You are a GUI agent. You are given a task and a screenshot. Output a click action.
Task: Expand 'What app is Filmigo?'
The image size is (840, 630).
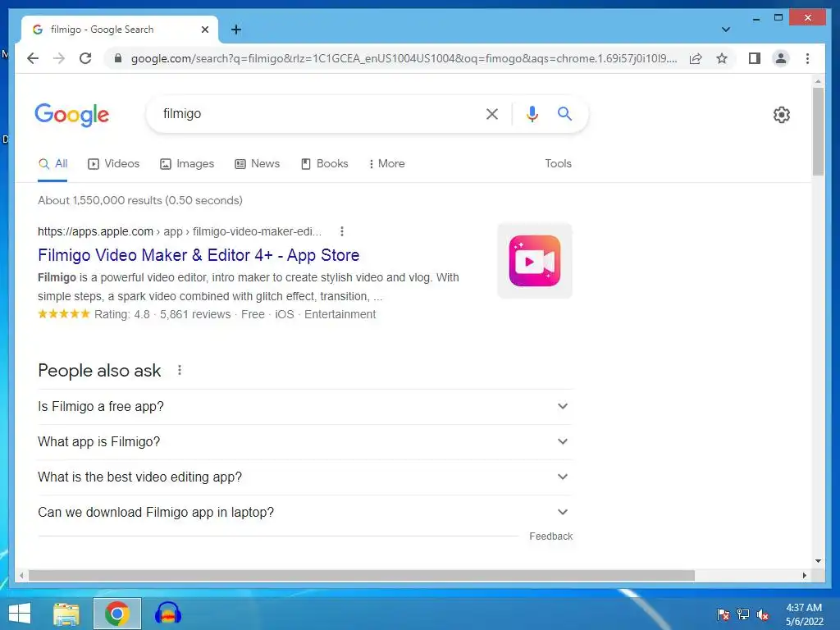[305, 442]
